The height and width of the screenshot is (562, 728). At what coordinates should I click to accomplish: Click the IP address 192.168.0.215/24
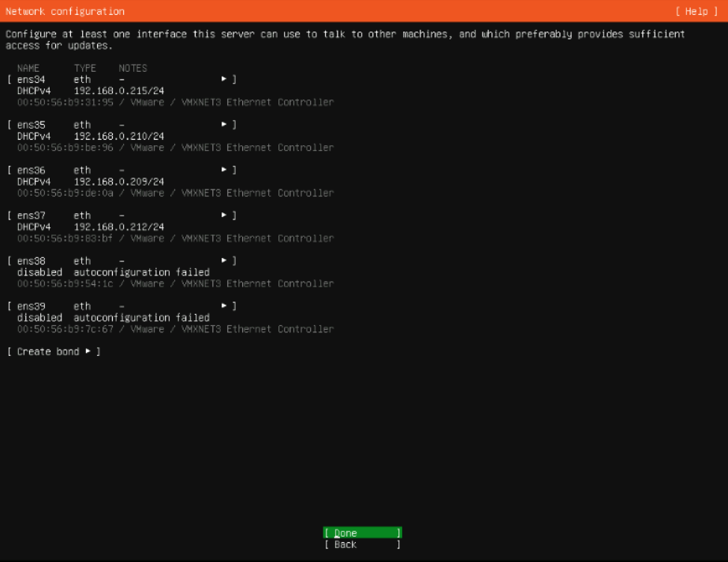tap(119, 91)
